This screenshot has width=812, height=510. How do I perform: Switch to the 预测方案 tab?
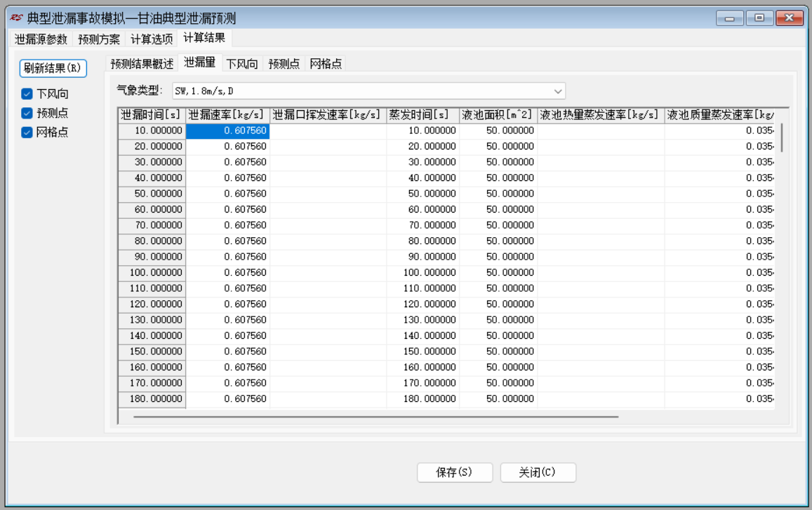[x=99, y=39]
